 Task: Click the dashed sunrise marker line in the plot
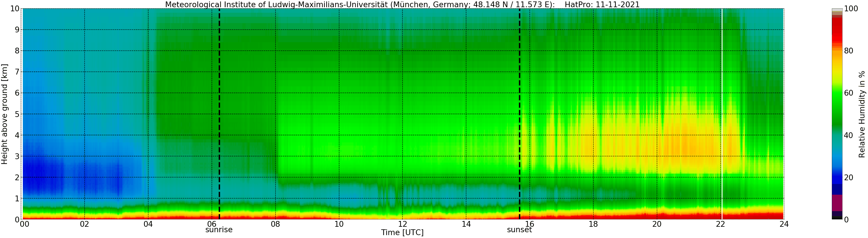[219, 114]
